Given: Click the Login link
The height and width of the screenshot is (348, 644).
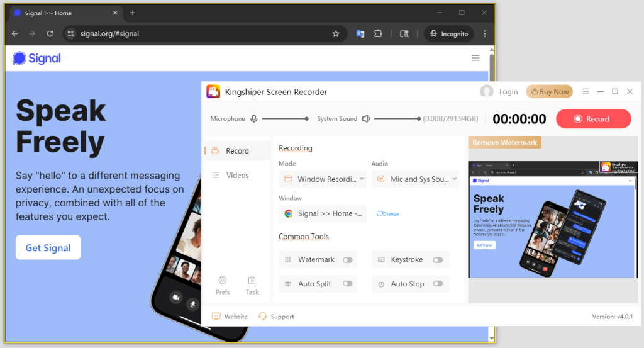Looking at the screenshot, I should coord(508,92).
